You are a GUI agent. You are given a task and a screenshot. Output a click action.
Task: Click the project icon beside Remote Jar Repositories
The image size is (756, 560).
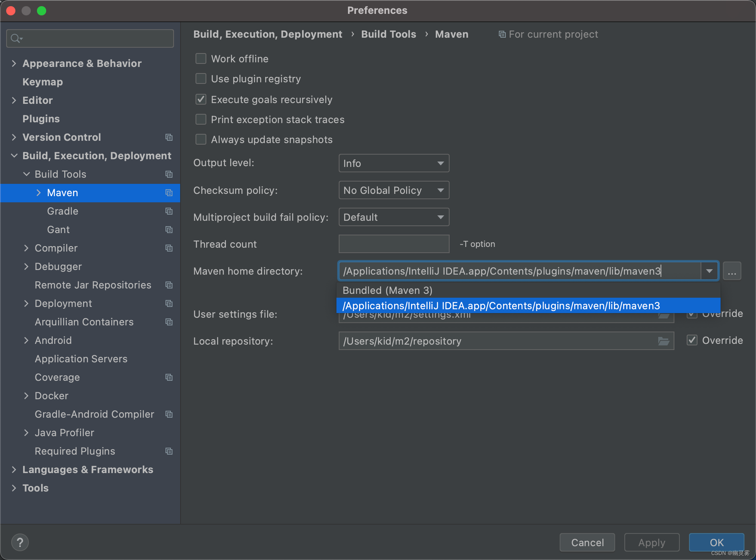coord(169,285)
